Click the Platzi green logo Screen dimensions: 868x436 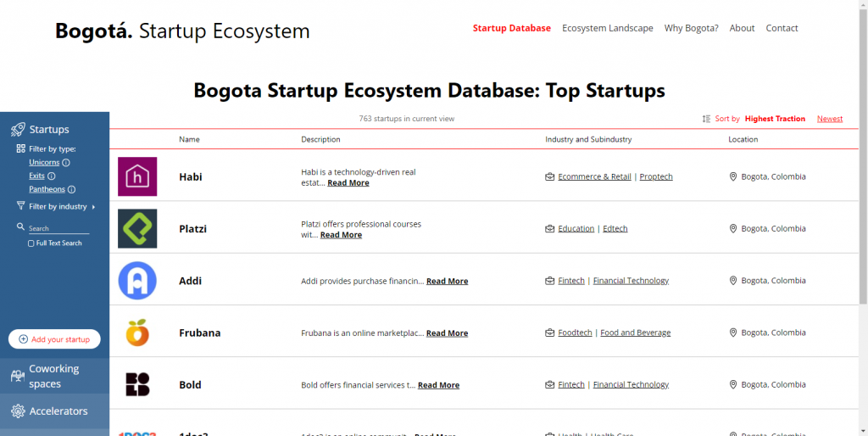click(x=137, y=228)
